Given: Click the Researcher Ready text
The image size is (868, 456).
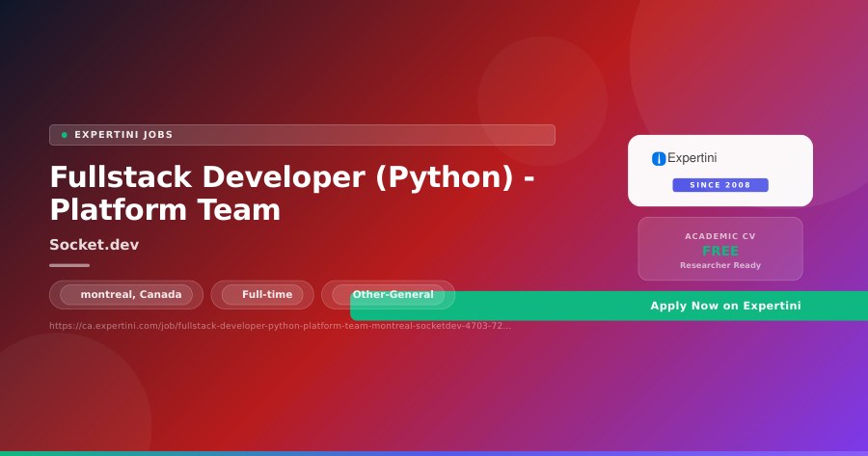Looking at the screenshot, I should click(x=720, y=265).
